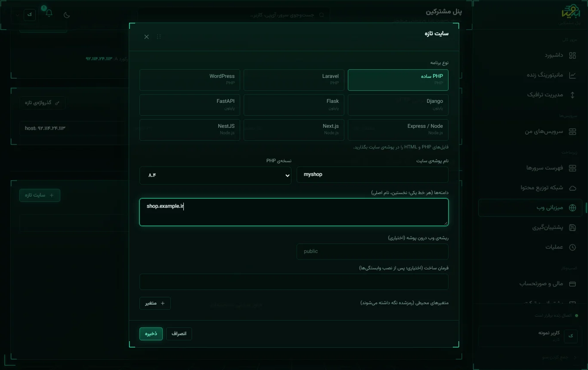Focus the نام پوشه‌ی سایت field containing myshop

pyautogui.click(x=373, y=175)
